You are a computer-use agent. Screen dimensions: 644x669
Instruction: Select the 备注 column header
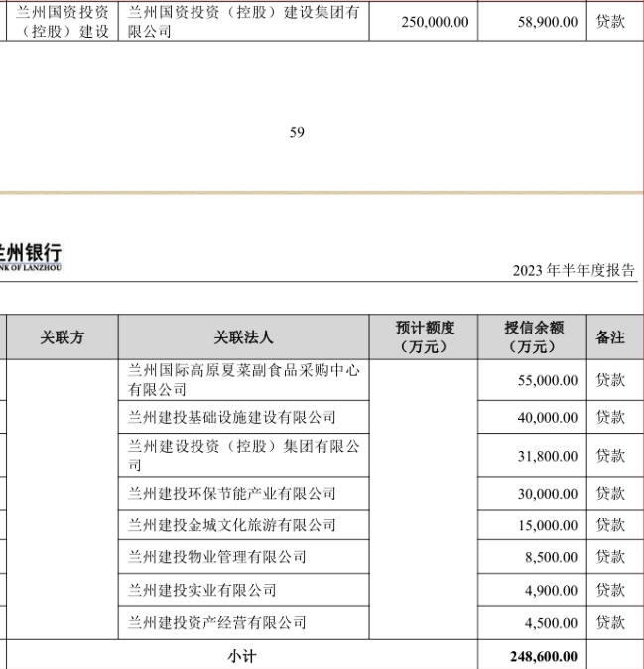[610, 337]
